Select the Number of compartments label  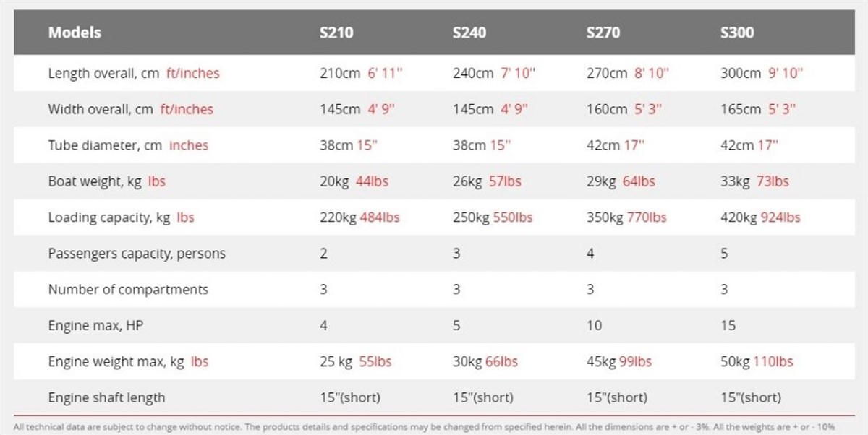click(x=128, y=290)
